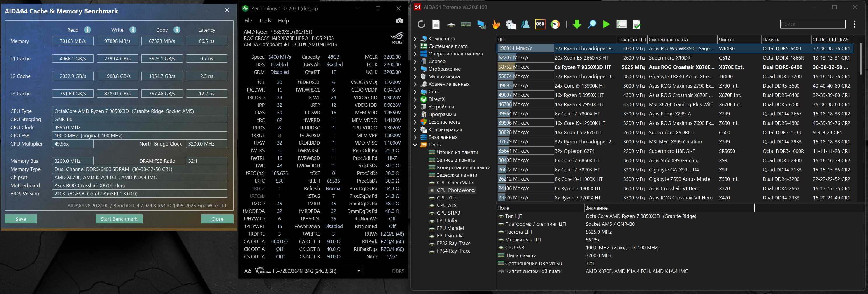Click the checklist results icon in AIDA64 toolbar
868x294 pixels.
tap(621, 24)
